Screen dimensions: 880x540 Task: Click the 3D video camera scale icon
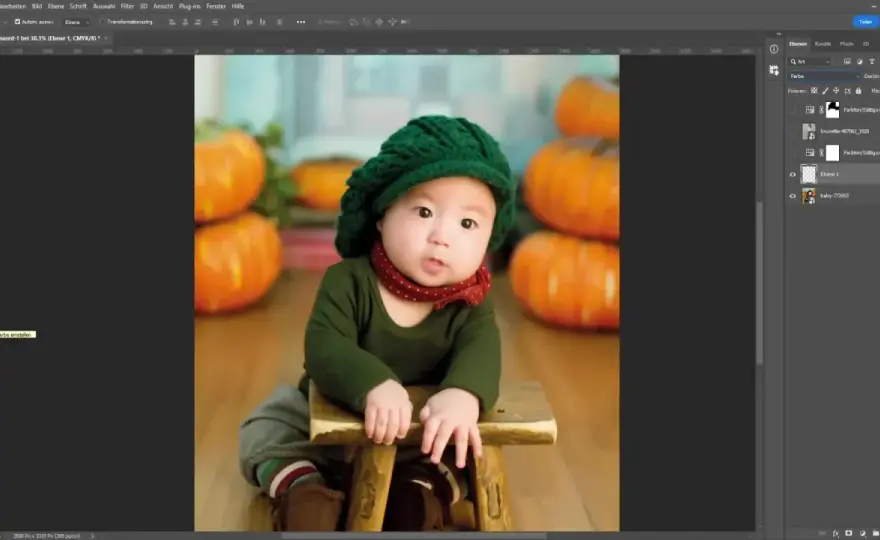tap(405, 22)
